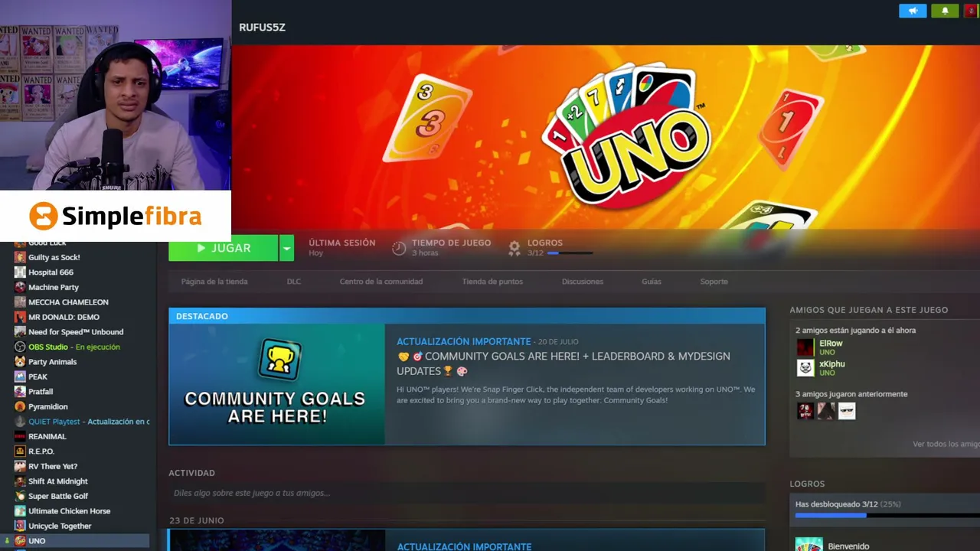This screenshot has width=980, height=551.
Task: Click the MR DONALD: DEMO game icon
Action: (x=20, y=317)
